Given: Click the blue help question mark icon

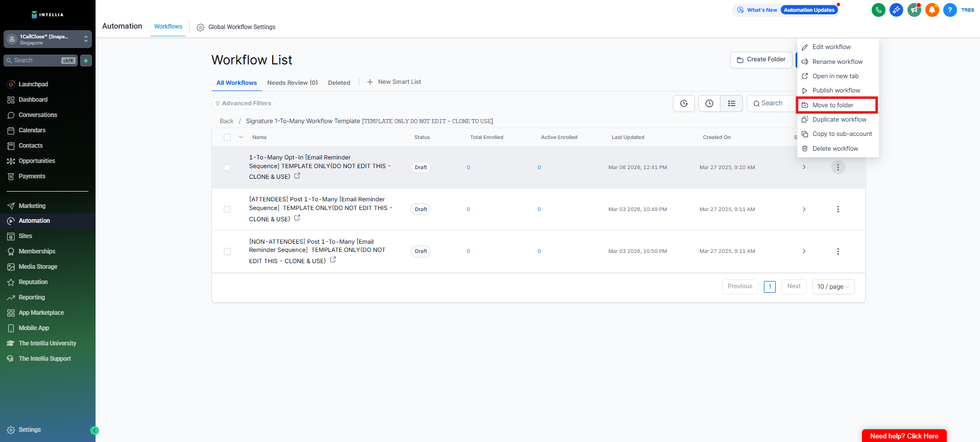Looking at the screenshot, I should click(x=950, y=10).
